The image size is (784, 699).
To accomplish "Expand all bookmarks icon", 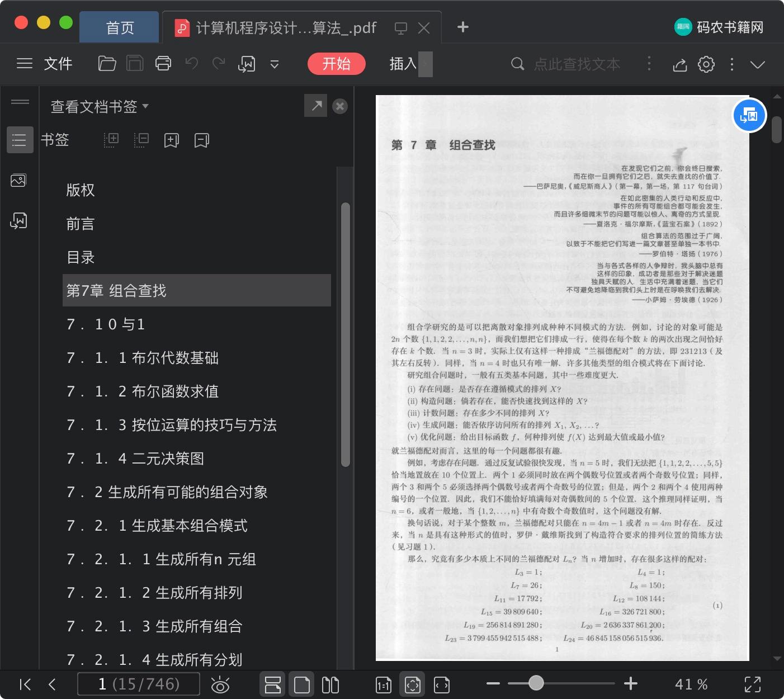I will pyautogui.click(x=111, y=140).
